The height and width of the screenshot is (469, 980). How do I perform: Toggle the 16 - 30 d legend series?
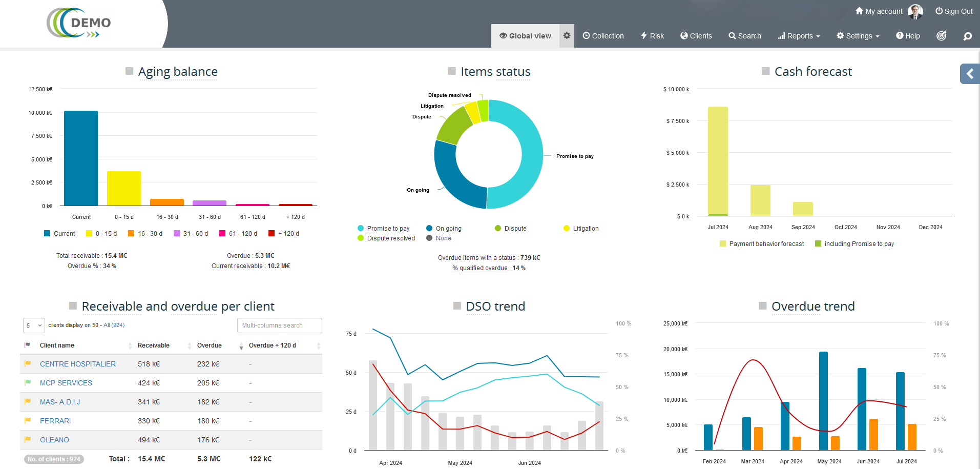pos(145,234)
